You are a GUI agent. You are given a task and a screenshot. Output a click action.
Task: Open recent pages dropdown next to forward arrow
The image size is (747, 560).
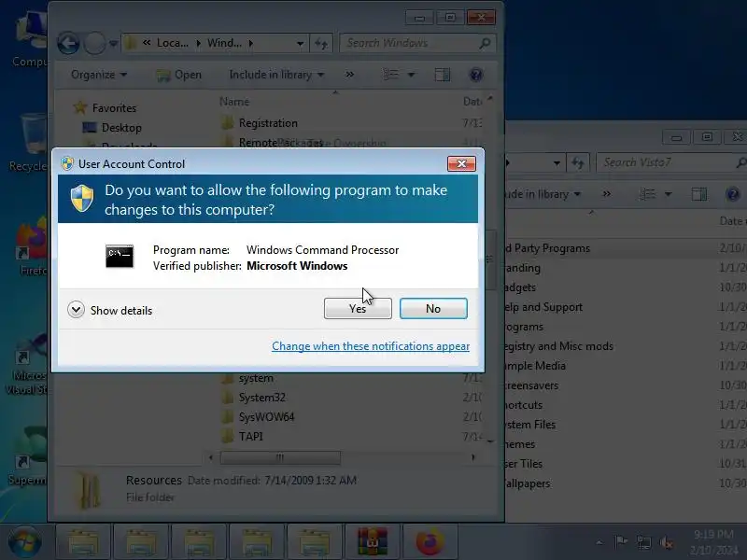113,44
